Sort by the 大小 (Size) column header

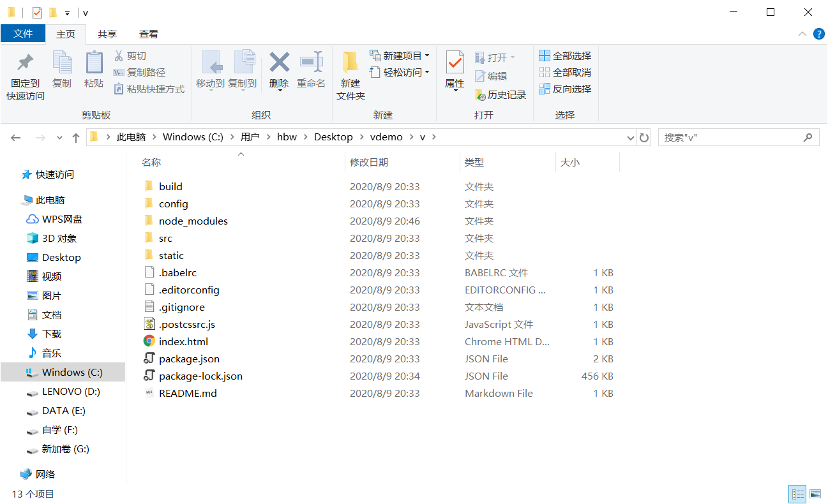click(569, 163)
